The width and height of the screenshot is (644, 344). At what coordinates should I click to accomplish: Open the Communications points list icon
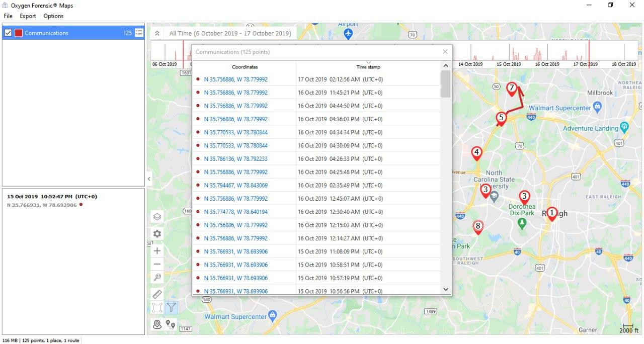[139, 33]
